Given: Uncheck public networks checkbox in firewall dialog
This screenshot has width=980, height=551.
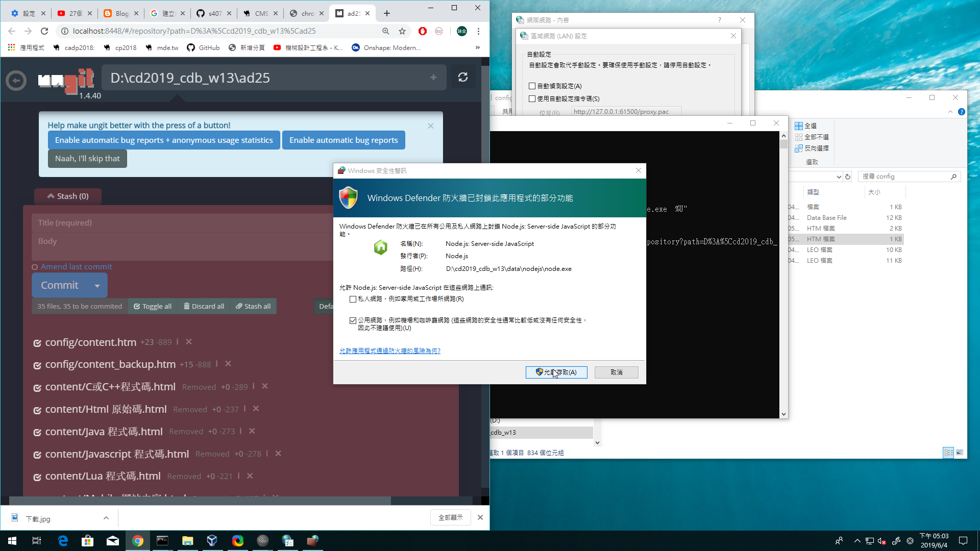Looking at the screenshot, I should [x=353, y=320].
